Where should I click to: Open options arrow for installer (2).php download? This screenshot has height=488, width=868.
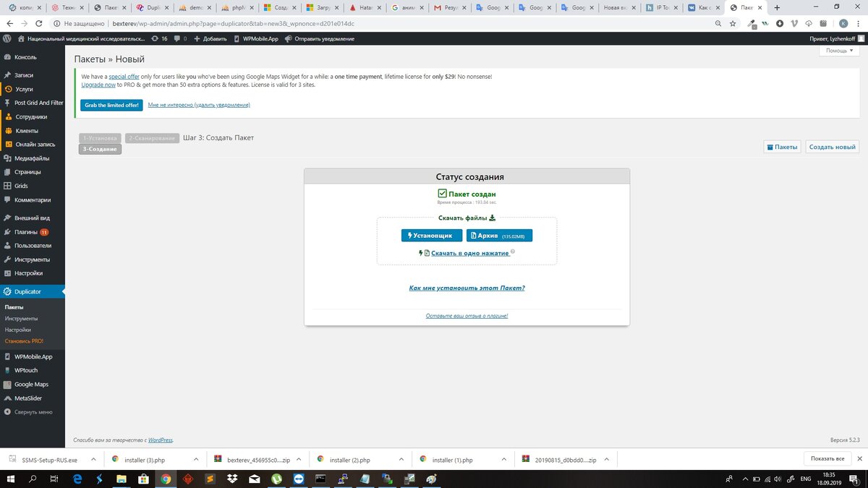click(x=401, y=459)
